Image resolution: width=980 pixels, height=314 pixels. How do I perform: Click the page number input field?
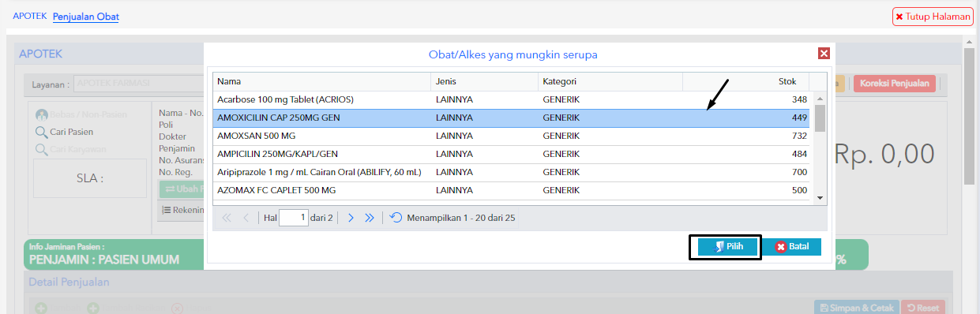[x=294, y=218]
